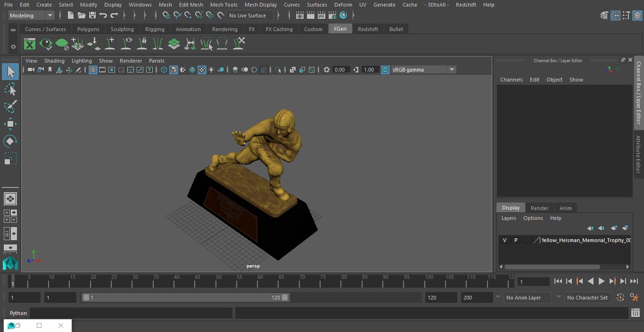Click the shelf settings gear icon
Image resolution: width=644 pixels, height=332 pixels.
click(x=13, y=47)
